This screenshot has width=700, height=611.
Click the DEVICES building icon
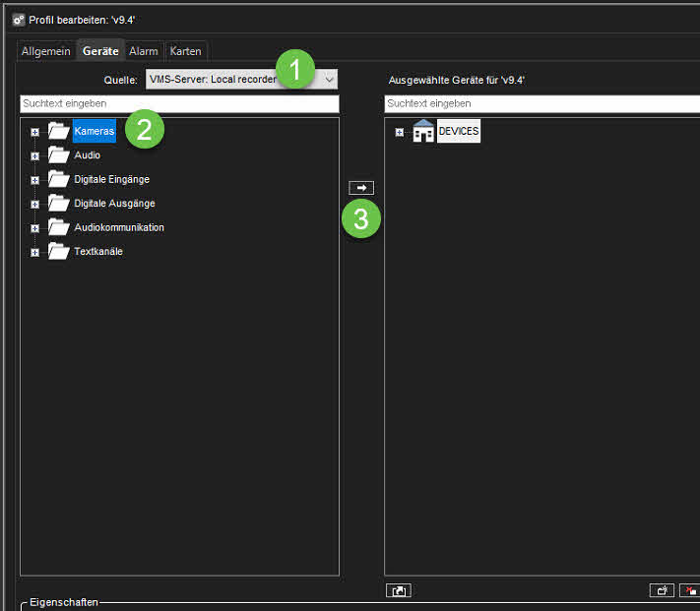tap(423, 132)
